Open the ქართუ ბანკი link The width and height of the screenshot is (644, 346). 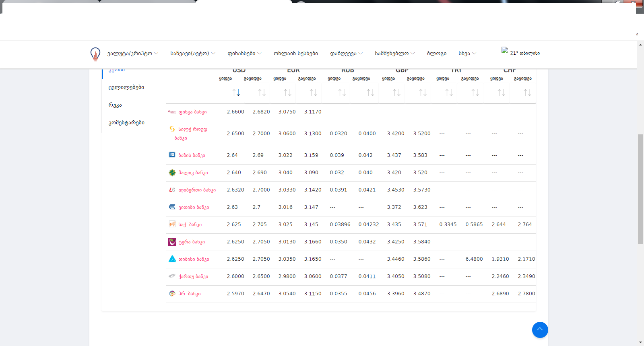pos(193,276)
